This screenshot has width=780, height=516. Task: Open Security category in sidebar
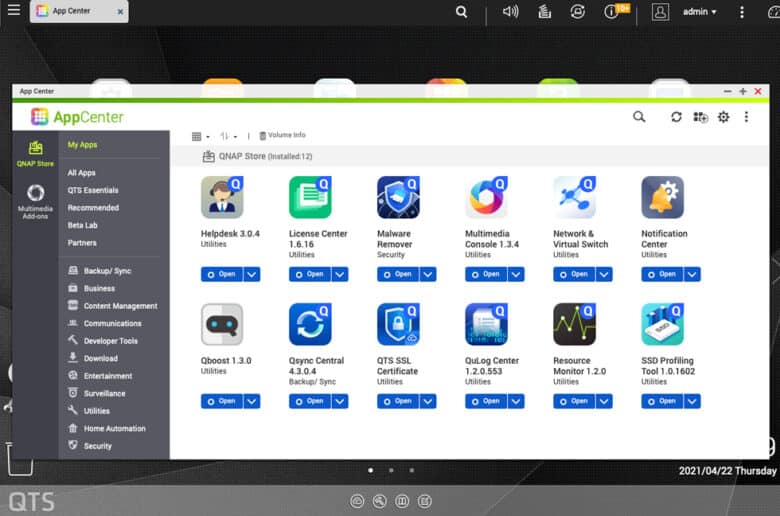(x=90, y=446)
